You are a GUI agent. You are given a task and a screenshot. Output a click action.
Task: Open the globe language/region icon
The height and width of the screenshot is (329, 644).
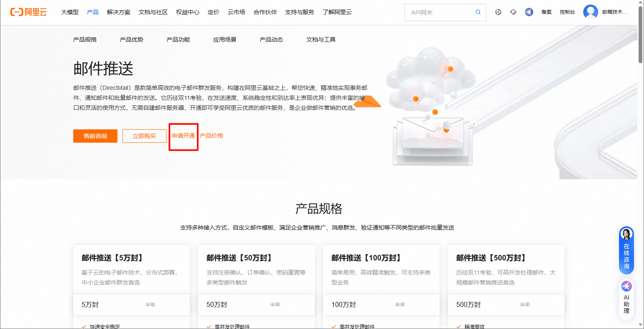point(498,12)
